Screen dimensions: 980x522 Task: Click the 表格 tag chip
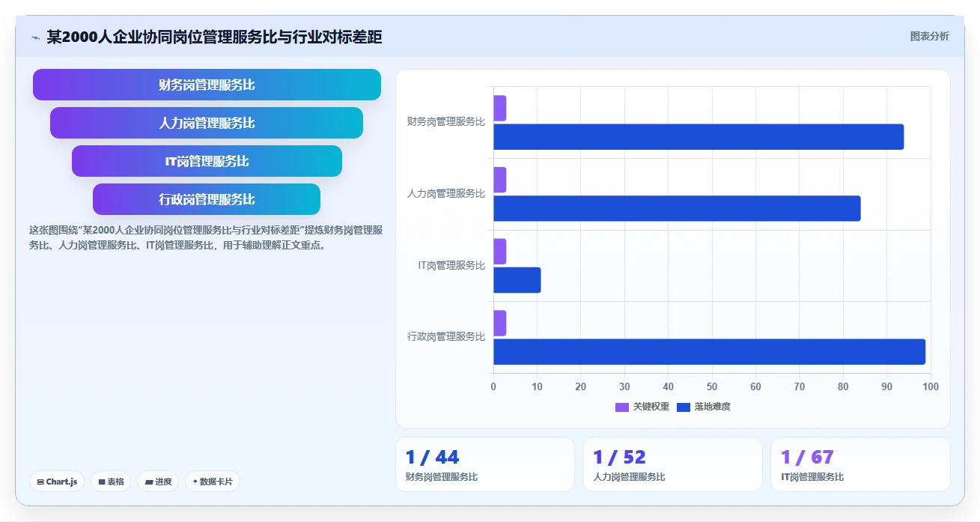111,482
